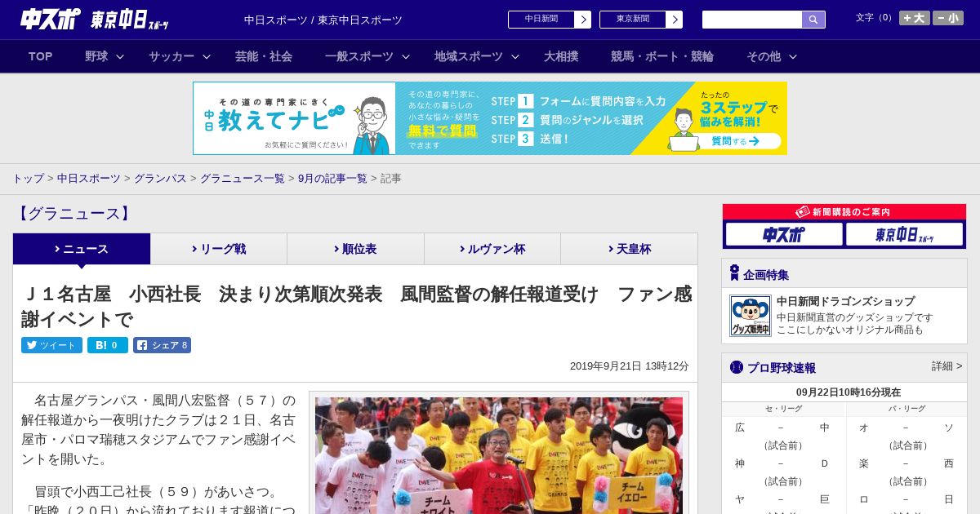Open the 地域スポーツ navigation menu

tap(469, 56)
